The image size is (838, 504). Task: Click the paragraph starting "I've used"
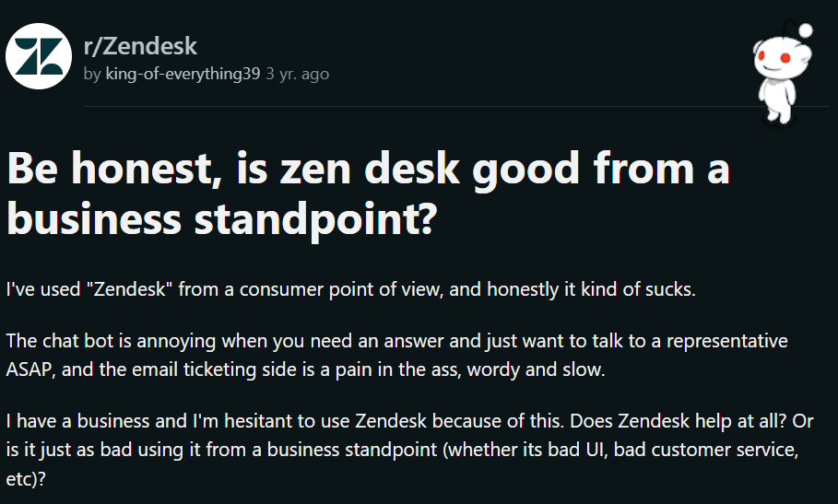coord(350,290)
